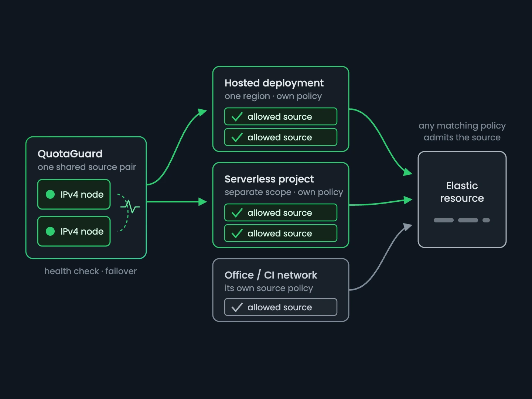Click the Hosted deployment heading
This screenshot has width=532, height=399.
[274, 83]
